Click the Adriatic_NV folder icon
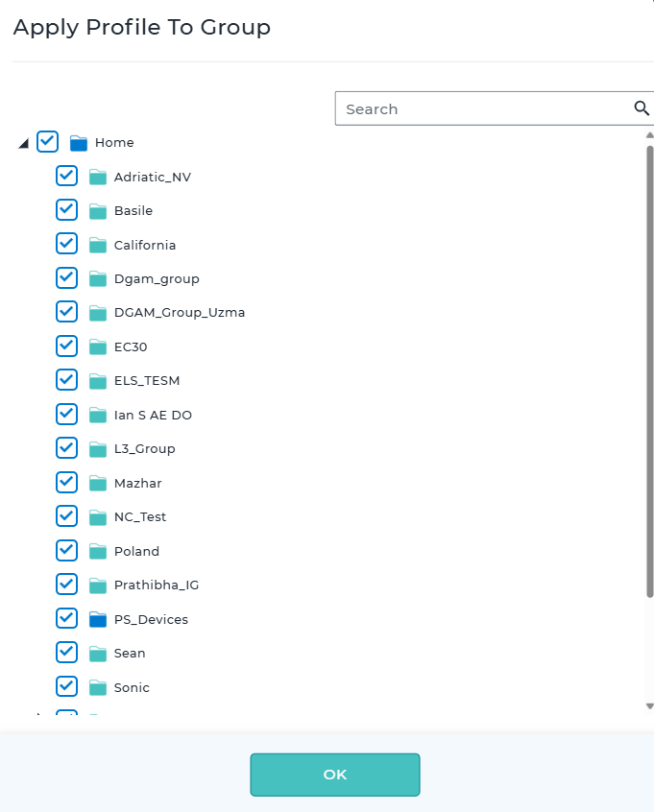This screenshot has height=812, width=654. (x=98, y=178)
